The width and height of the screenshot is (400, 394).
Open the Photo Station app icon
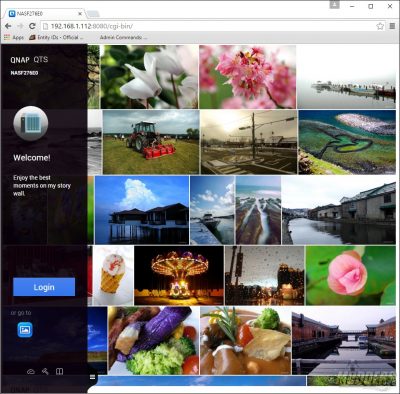click(25, 330)
